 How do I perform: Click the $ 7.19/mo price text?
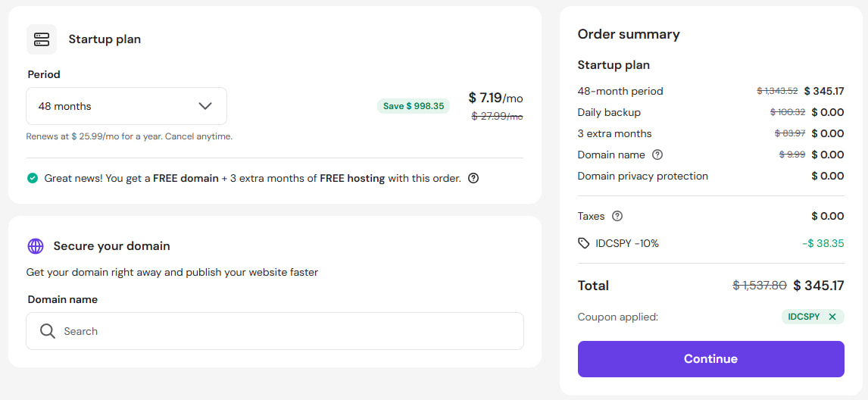tap(495, 98)
